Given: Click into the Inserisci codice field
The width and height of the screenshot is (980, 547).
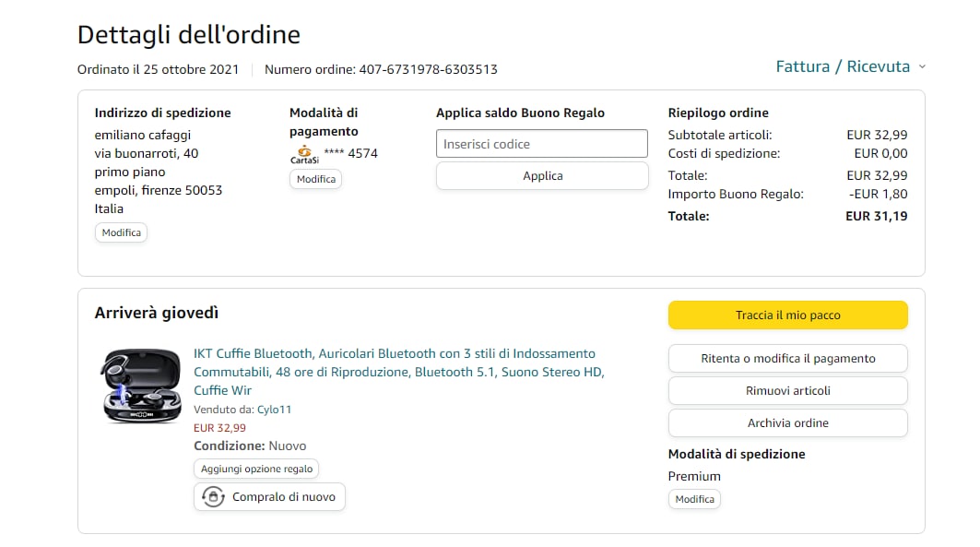Looking at the screenshot, I should pyautogui.click(x=541, y=144).
